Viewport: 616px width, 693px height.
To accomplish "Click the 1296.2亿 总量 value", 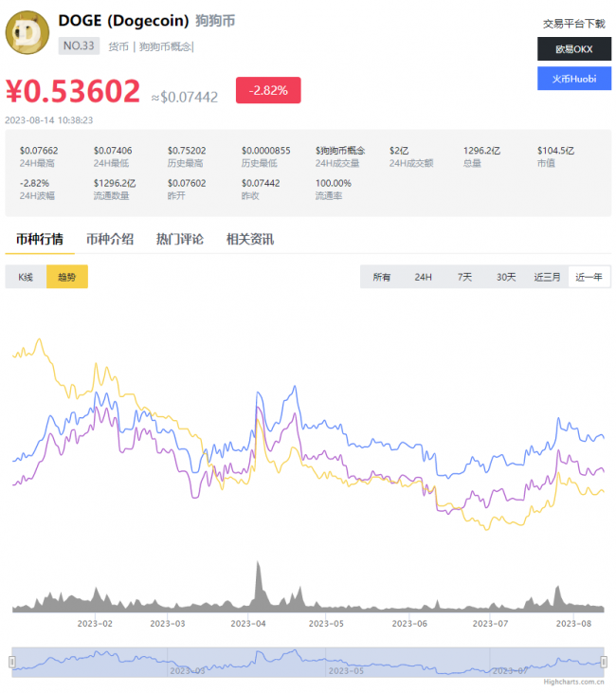I will 481,151.
